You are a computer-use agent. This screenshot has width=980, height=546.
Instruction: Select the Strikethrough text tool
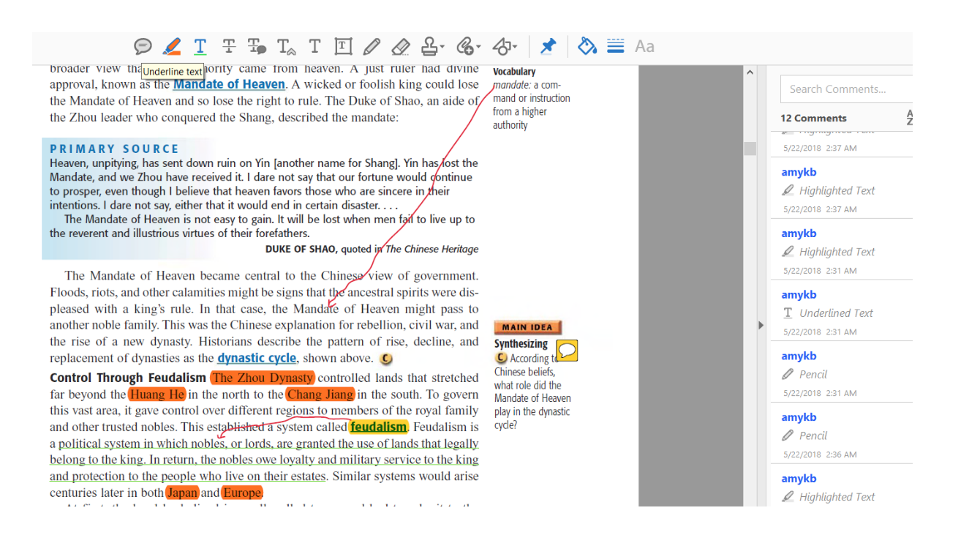click(228, 46)
